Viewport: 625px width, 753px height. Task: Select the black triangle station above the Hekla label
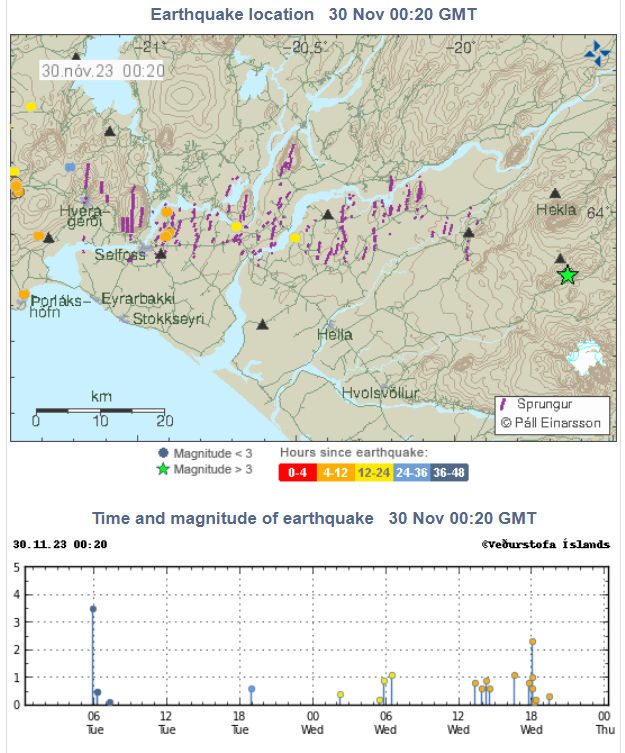[x=555, y=194]
